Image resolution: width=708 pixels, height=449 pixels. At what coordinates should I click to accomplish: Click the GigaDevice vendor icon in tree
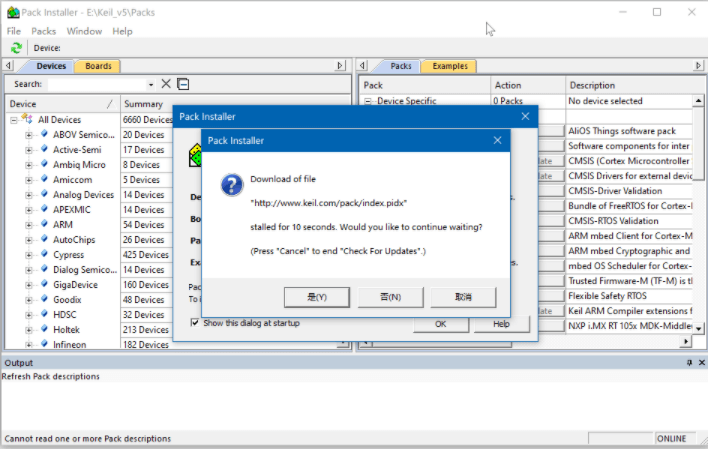[x=43, y=284]
